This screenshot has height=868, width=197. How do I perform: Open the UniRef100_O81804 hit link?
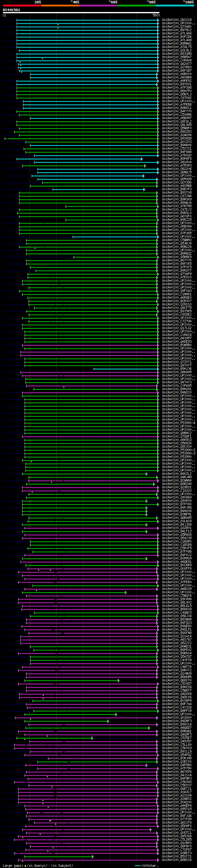tap(177, 162)
